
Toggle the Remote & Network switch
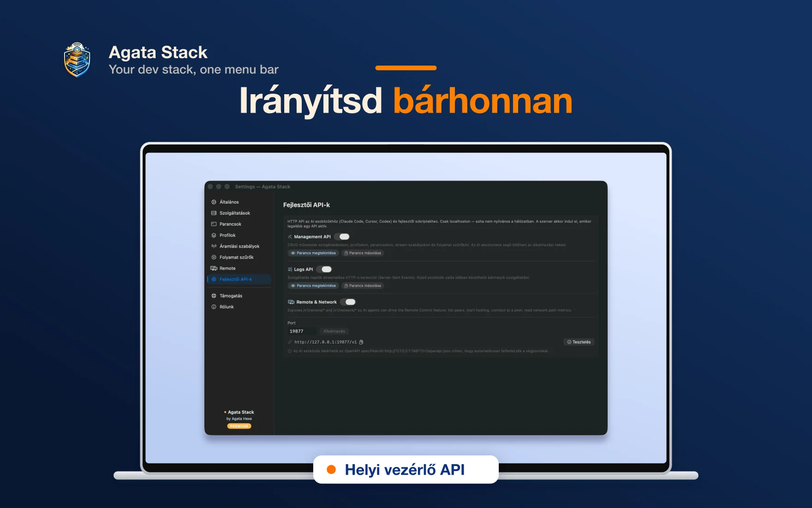click(348, 302)
